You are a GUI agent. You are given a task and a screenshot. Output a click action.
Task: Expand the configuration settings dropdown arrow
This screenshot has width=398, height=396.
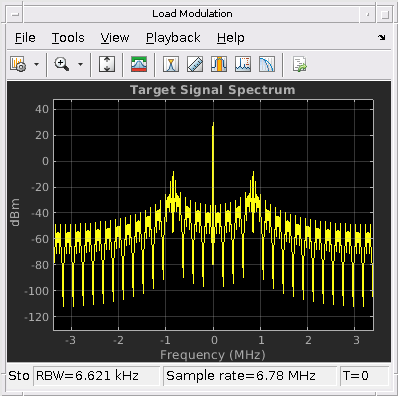pos(36,64)
